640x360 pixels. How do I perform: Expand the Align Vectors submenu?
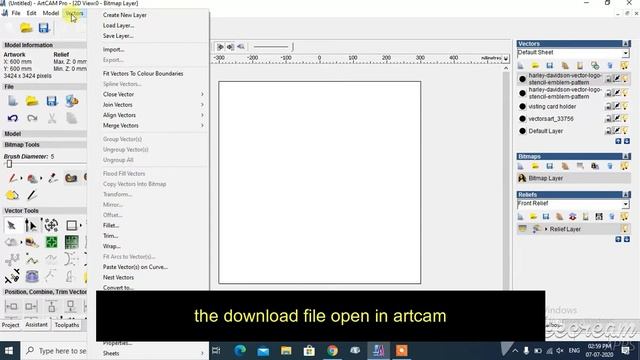(x=153, y=115)
